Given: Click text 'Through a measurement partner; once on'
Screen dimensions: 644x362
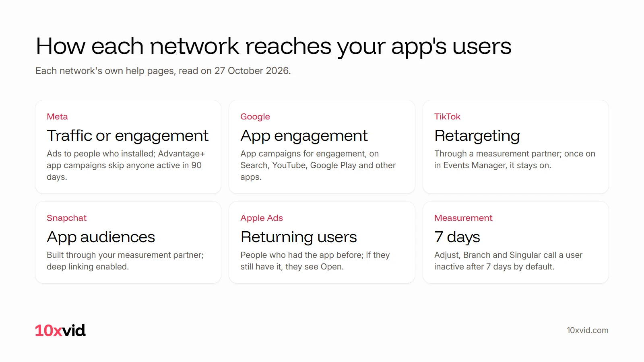Looking at the screenshot, I should [x=515, y=154].
